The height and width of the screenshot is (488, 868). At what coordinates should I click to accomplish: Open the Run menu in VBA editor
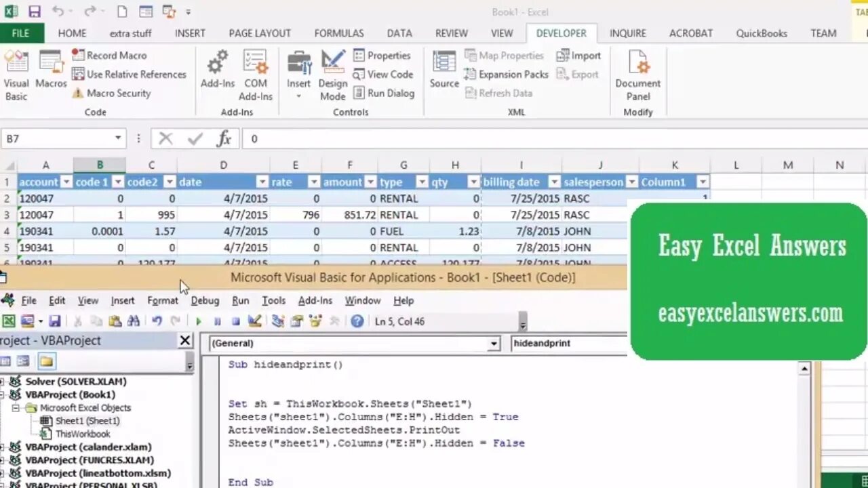click(240, 300)
